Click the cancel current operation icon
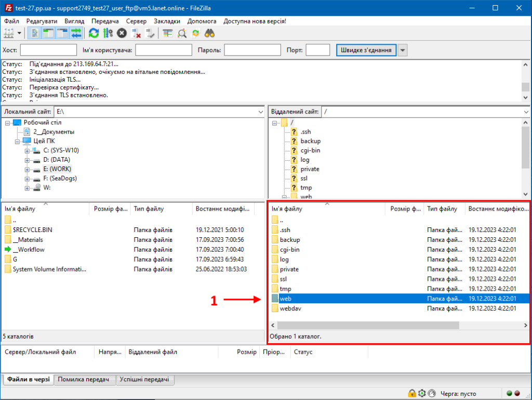Viewport: 532px width, 400px height. click(122, 33)
